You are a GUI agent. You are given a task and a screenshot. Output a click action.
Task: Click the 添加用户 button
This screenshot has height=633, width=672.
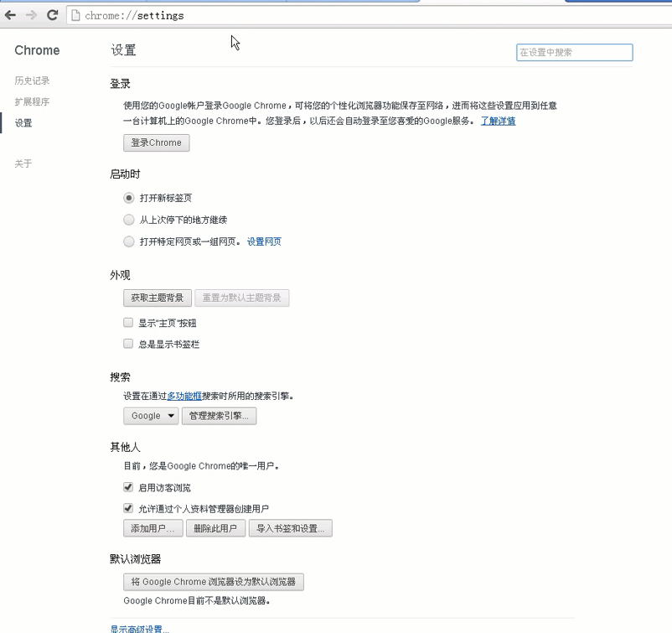(153, 528)
